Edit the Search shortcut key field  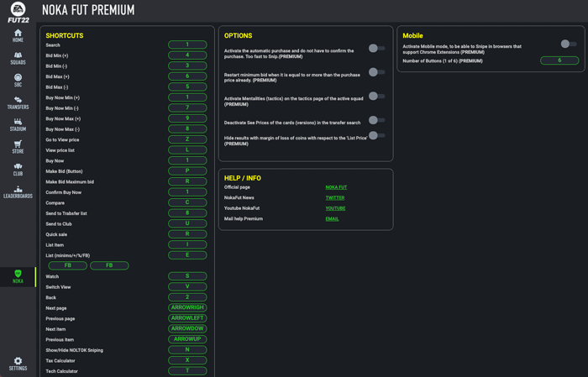click(x=187, y=45)
